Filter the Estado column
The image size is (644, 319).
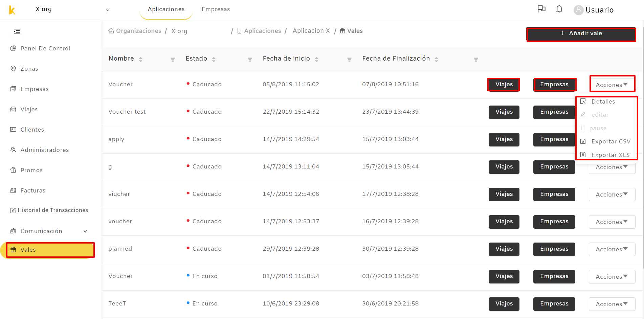tap(250, 60)
